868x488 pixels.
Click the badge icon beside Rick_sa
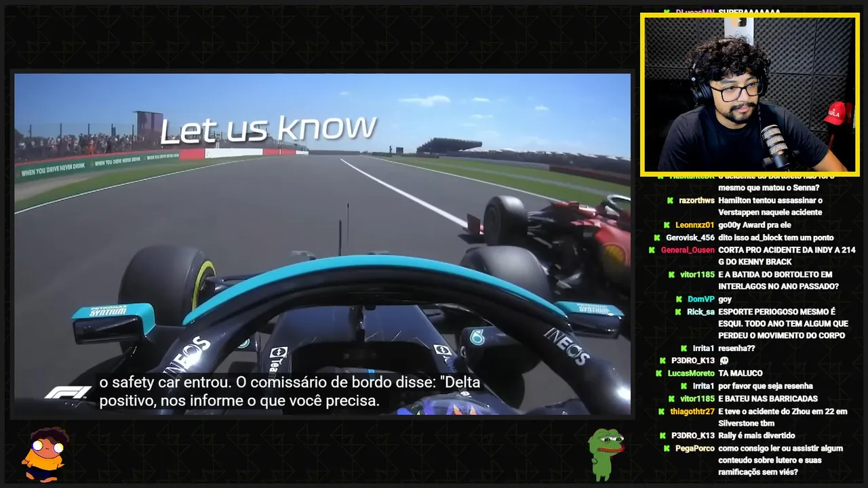click(677, 312)
